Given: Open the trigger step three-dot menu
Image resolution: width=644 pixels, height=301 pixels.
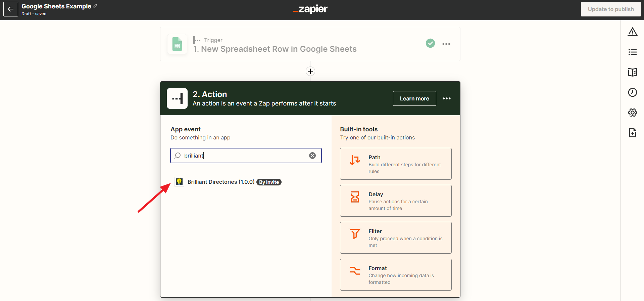Looking at the screenshot, I should [446, 44].
